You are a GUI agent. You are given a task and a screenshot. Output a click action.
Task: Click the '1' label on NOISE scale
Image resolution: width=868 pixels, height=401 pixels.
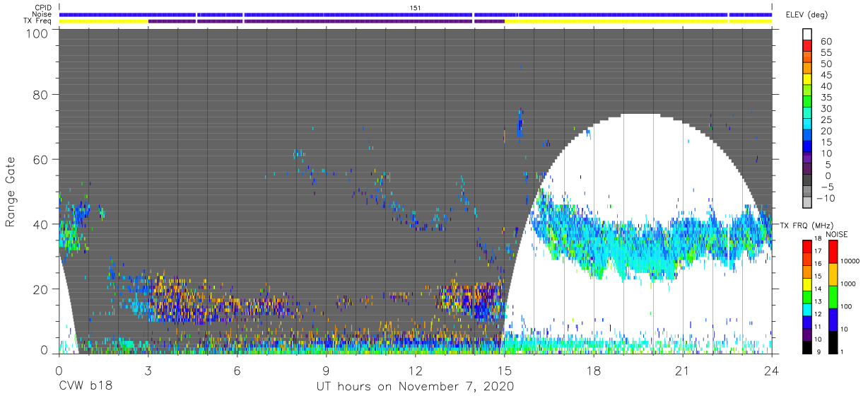[x=843, y=351]
